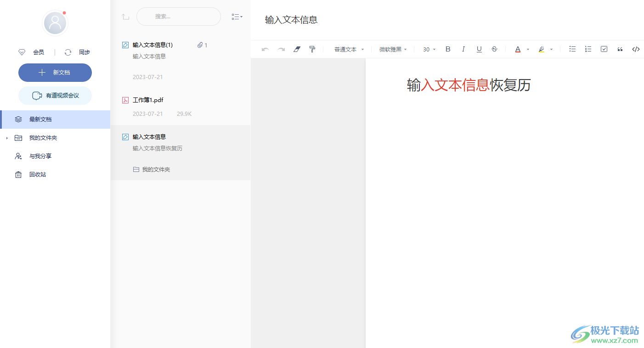Expand the 我的文件夹 tree arrow

7,138
